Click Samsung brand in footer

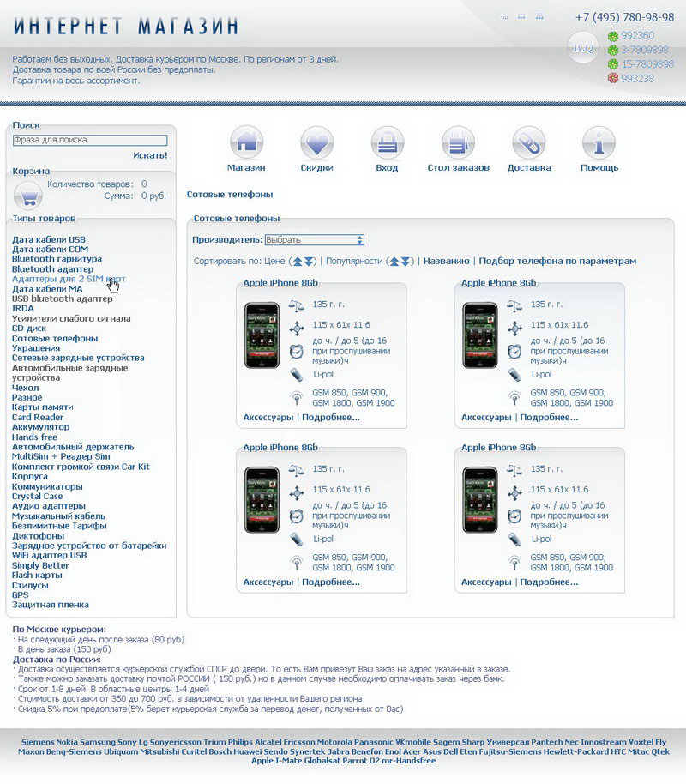pyautogui.click(x=98, y=743)
